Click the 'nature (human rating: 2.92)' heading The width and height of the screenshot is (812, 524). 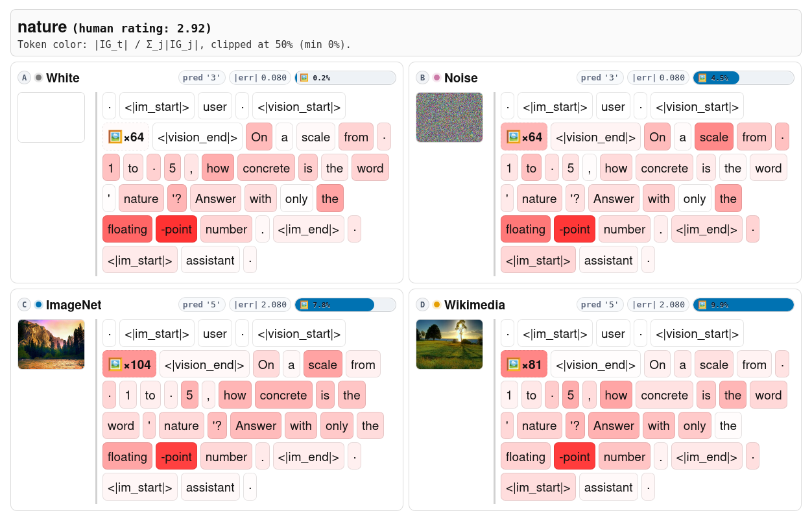(115, 27)
